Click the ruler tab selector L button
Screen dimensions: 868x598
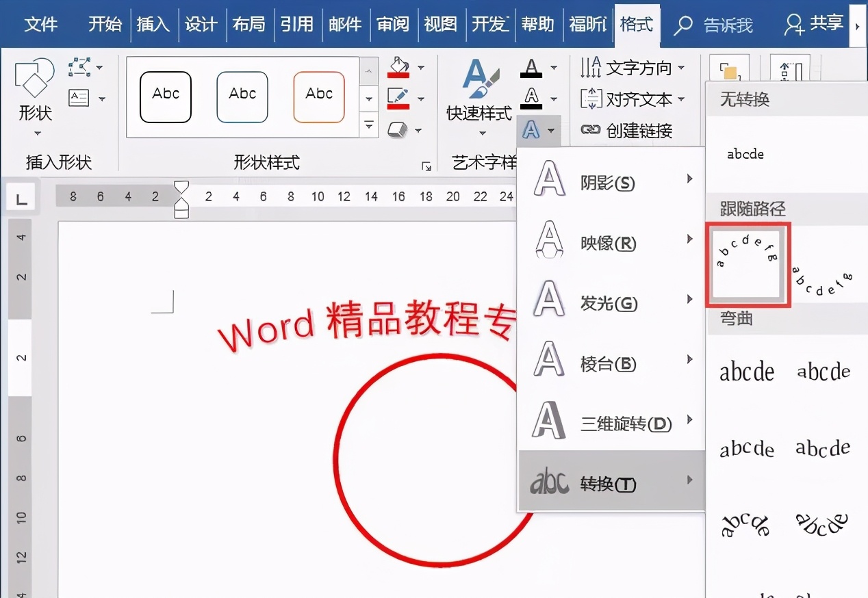(x=22, y=199)
